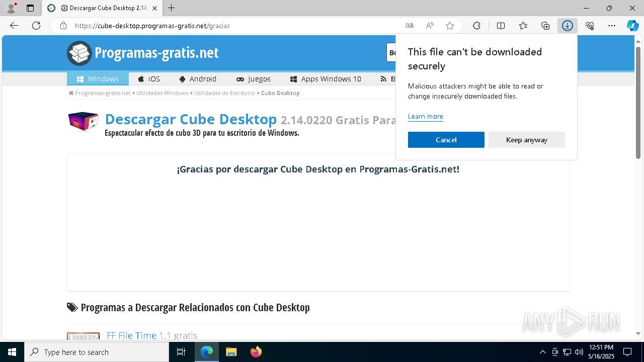The height and width of the screenshot is (362, 644).
Task: Click the Utilidades de Escritorio breadcrumb link
Action: (224, 93)
